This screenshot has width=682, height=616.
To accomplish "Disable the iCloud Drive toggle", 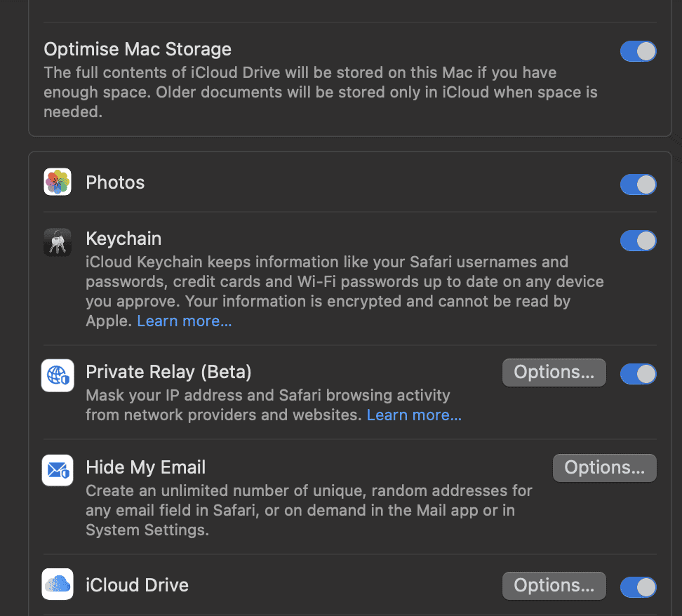I will click(638, 587).
